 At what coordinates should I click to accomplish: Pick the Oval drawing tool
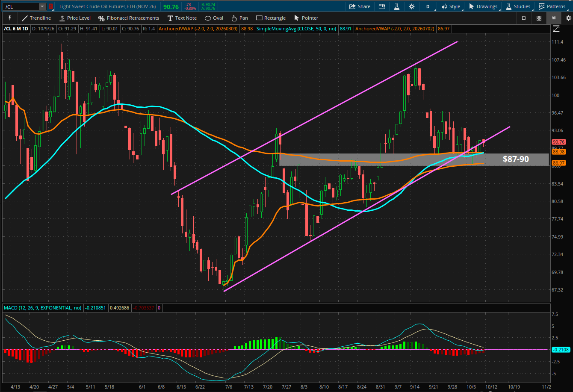(x=214, y=18)
